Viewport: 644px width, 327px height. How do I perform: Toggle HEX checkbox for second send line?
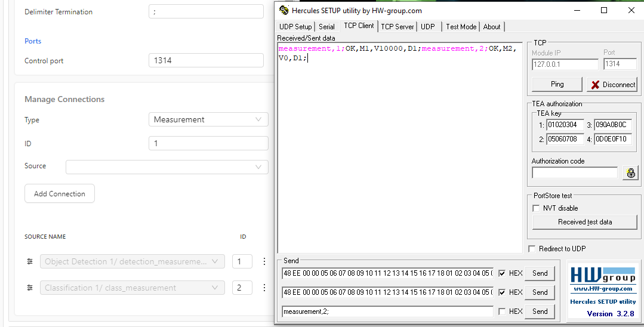(502, 292)
